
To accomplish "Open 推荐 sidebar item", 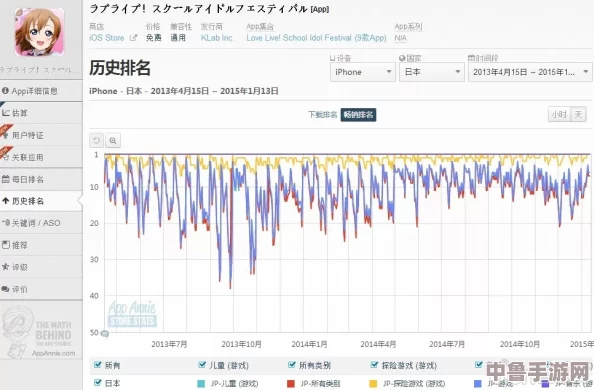I will click(41, 245).
